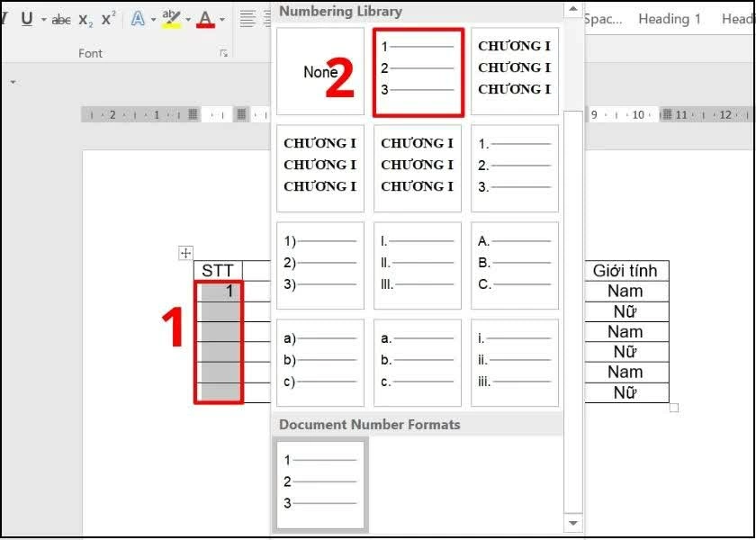Toggle superscript formatting

point(109,19)
